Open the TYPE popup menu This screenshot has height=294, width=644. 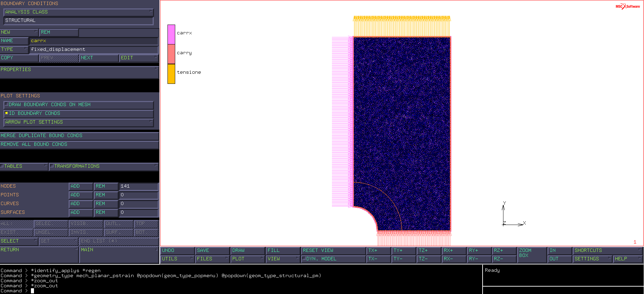click(x=14, y=50)
